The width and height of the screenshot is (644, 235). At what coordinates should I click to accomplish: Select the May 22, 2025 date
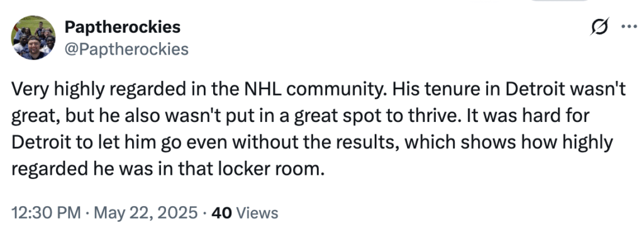tap(146, 213)
